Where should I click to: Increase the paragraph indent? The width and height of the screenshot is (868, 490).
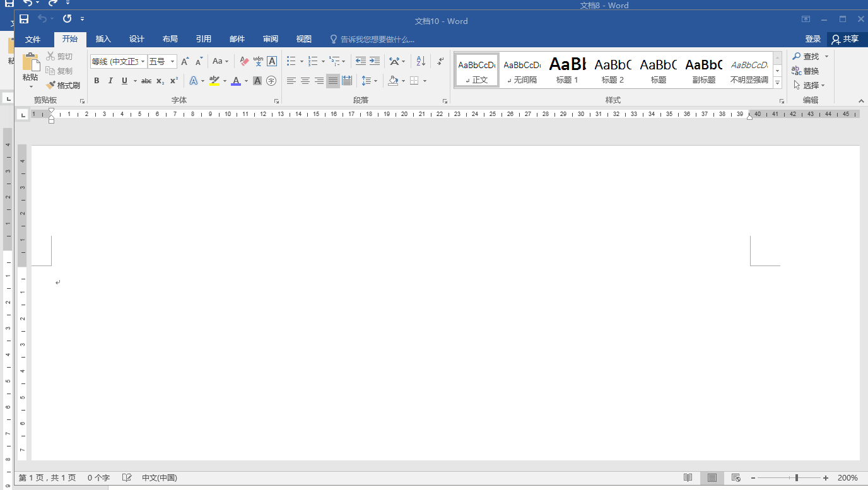(x=375, y=61)
